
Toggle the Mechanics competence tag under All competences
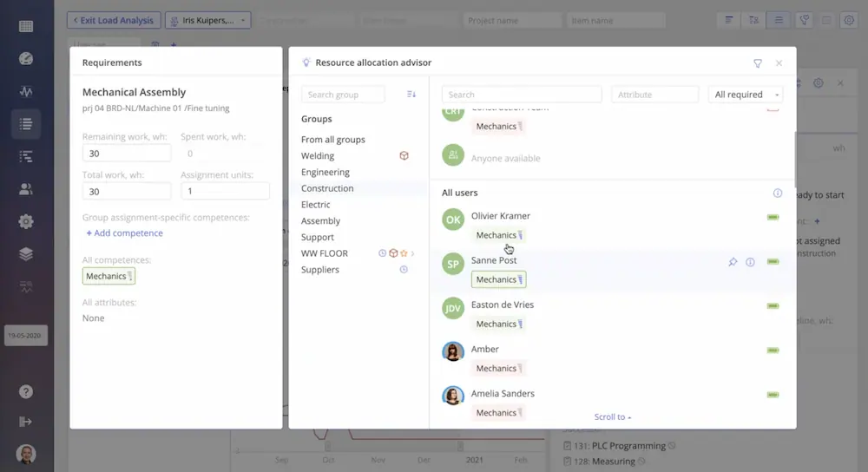point(108,276)
